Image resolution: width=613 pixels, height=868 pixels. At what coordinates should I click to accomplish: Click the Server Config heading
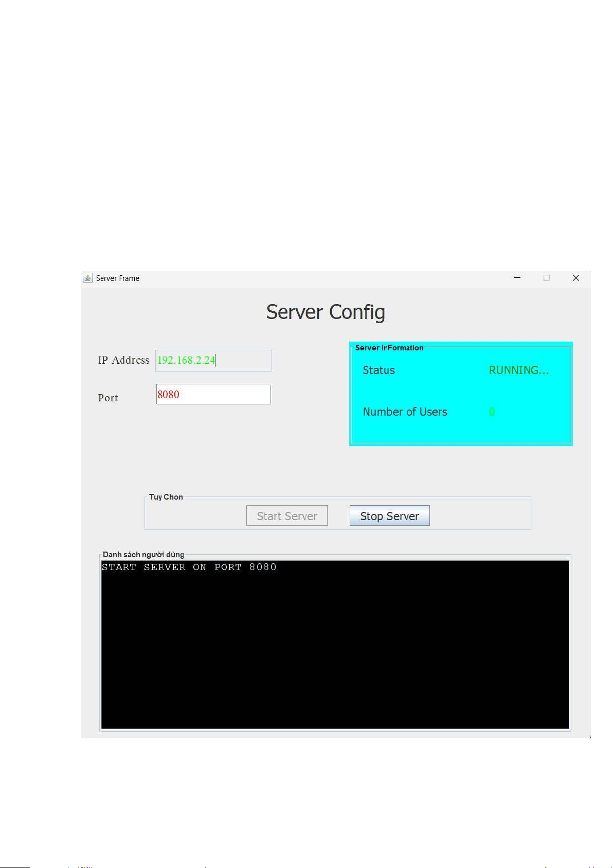click(x=326, y=312)
